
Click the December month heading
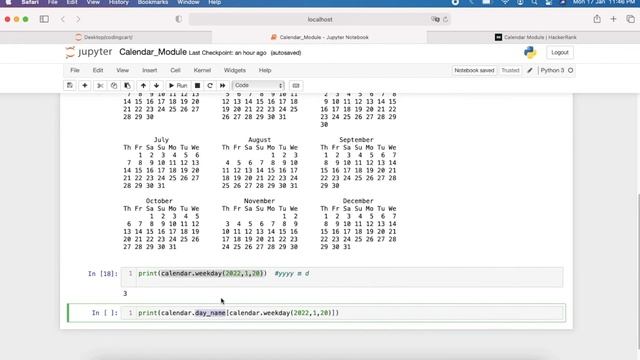pyautogui.click(x=358, y=201)
